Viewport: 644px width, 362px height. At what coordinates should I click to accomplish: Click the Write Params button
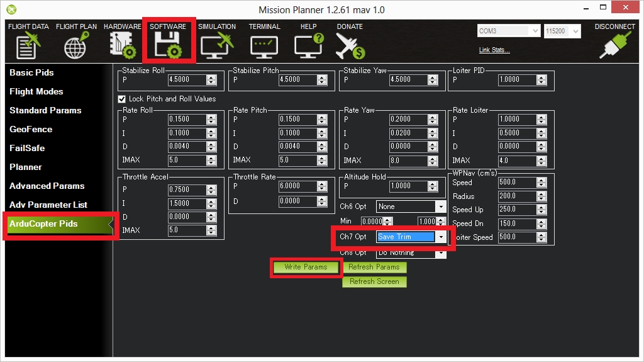coord(306,267)
